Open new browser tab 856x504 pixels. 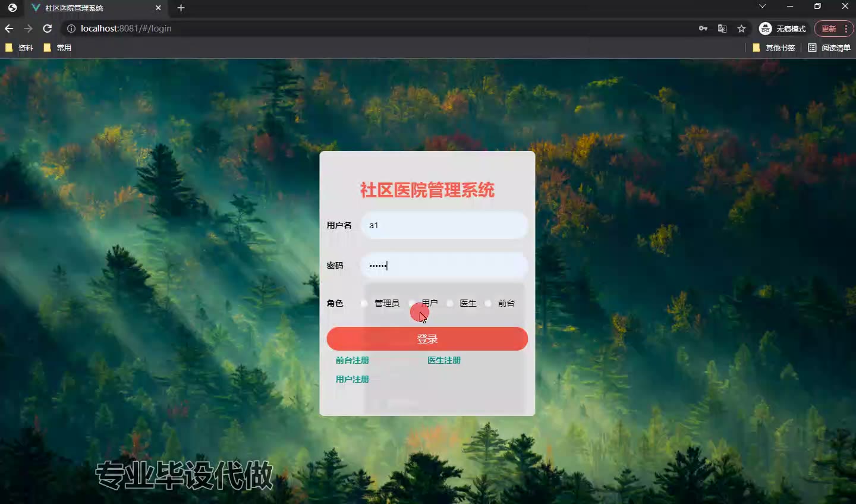(x=181, y=8)
